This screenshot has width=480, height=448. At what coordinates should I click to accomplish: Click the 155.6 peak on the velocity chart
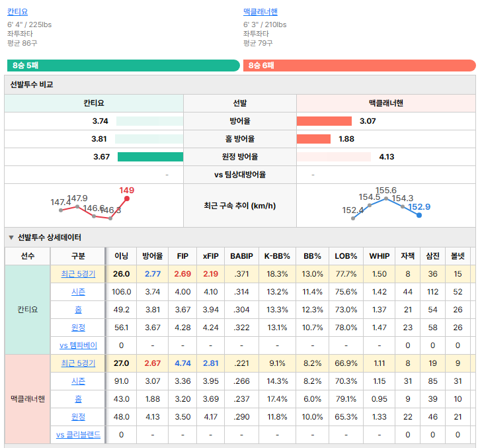click(x=386, y=199)
